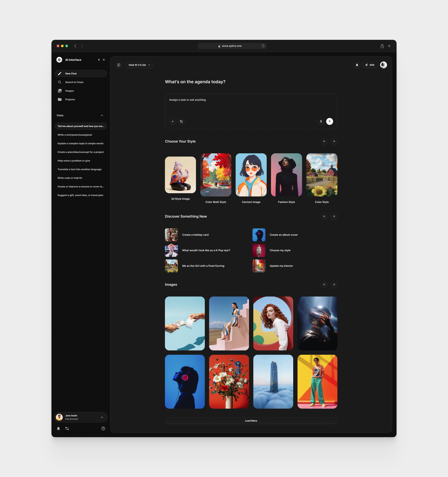
Task: Start a New Chat
Action: (x=81, y=74)
